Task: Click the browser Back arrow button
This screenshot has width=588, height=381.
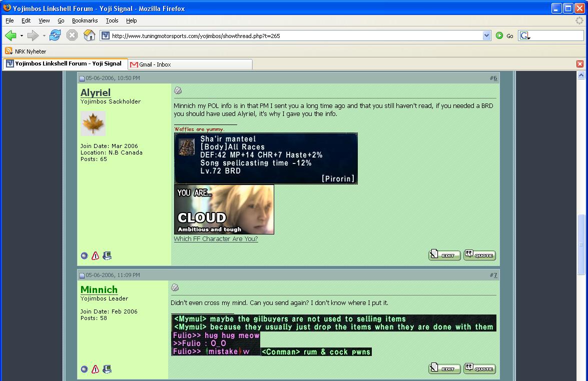Action: click(11, 35)
